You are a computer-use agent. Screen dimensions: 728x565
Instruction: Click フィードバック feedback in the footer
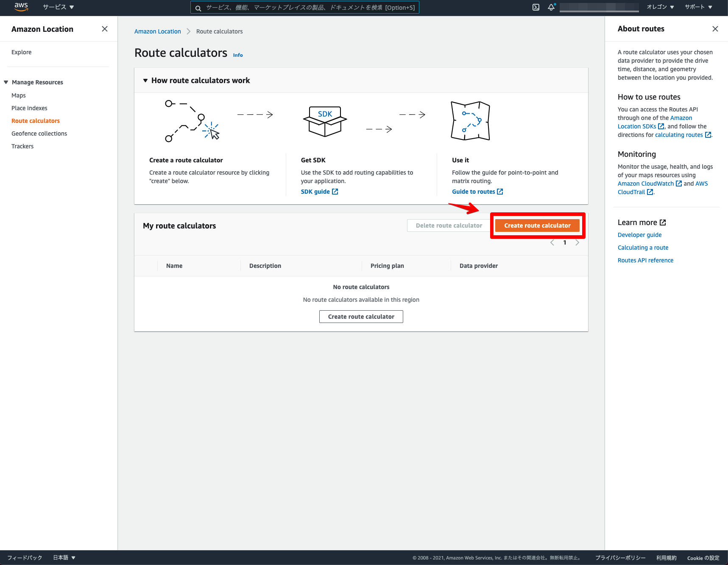[25, 558]
